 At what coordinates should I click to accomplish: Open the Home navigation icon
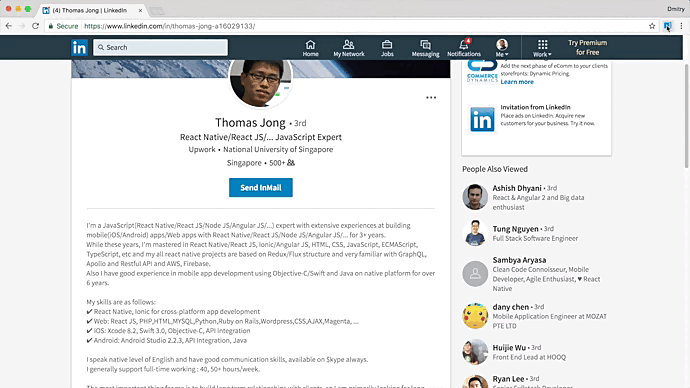pos(310,48)
